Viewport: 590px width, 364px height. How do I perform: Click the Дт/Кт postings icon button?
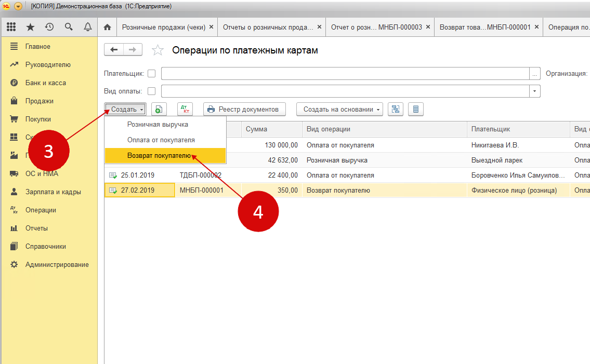[185, 109]
